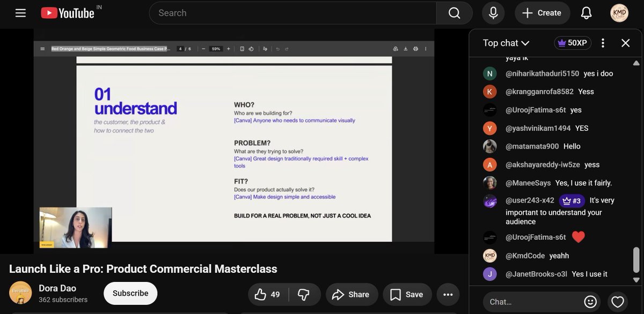Click chat message "Yes, I use it fairly."
The image size is (644, 314).
(583, 183)
